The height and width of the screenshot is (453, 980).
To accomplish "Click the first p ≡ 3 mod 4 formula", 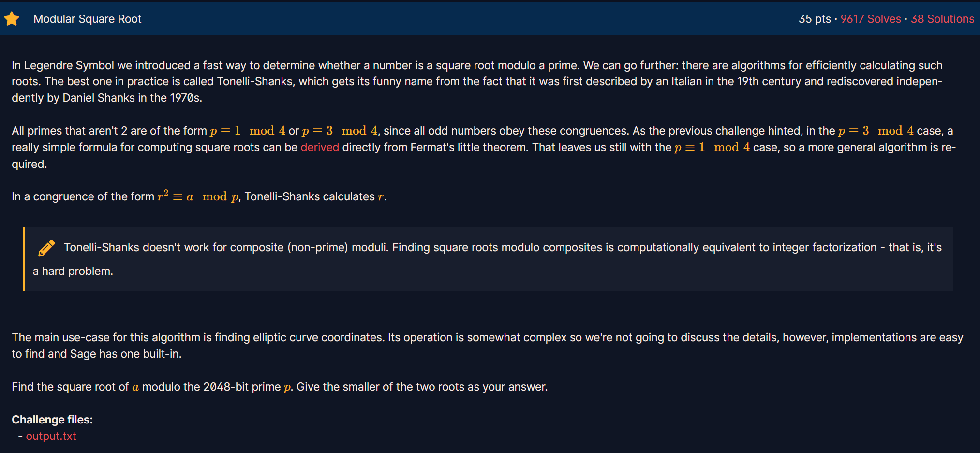I will pyautogui.click(x=340, y=131).
